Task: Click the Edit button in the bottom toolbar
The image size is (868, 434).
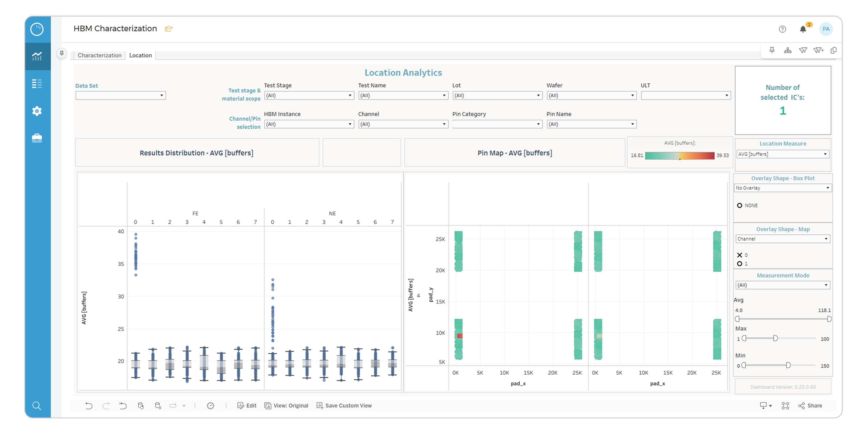Action: [247, 405]
